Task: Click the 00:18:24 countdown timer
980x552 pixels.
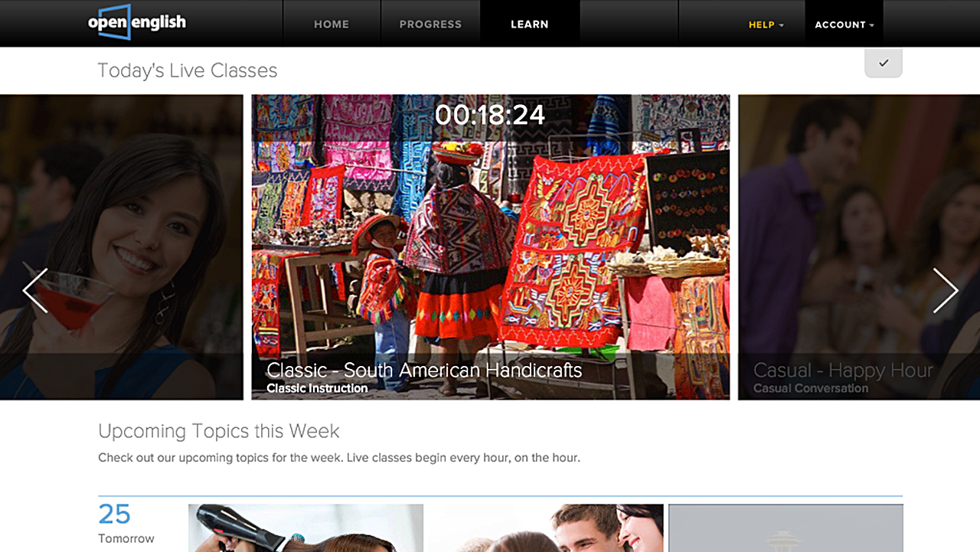Action: (x=490, y=115)
